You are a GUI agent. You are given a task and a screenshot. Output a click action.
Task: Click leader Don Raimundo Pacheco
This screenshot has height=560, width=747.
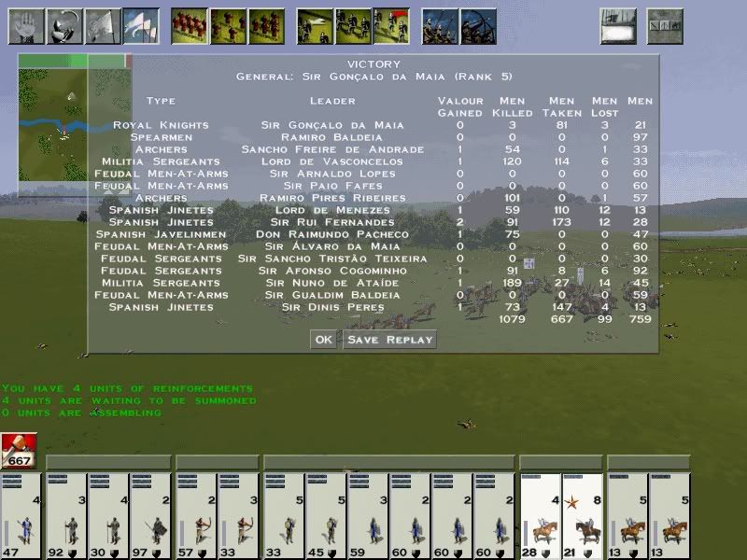332,235
